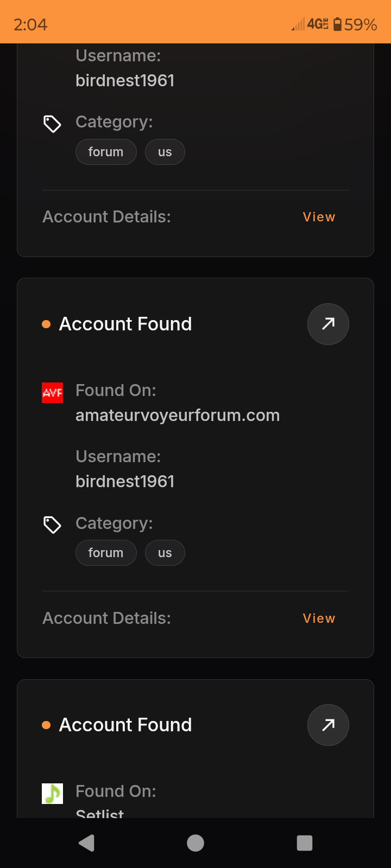Click the red AVF site logo

tap(53, 393)
